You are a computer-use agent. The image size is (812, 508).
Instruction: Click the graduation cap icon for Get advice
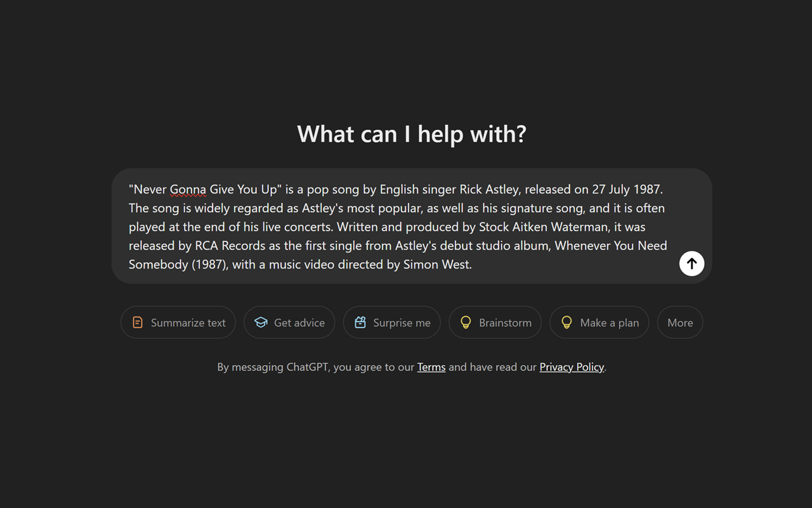(261, 323)
